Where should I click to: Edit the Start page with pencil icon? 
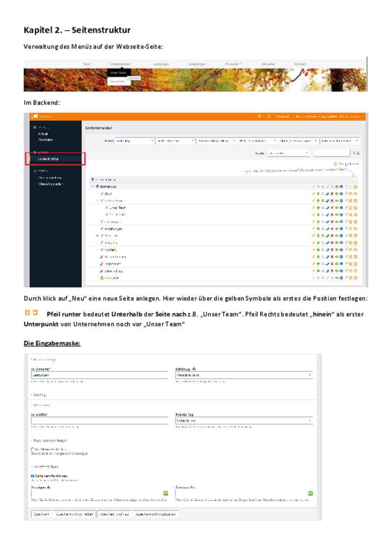pos(314,194)
